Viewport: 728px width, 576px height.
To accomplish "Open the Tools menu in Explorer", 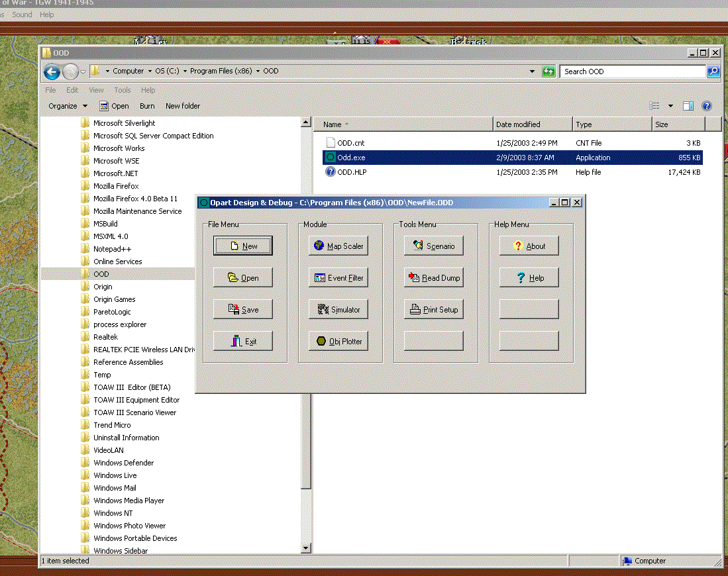I will click(x=123, y=90).
